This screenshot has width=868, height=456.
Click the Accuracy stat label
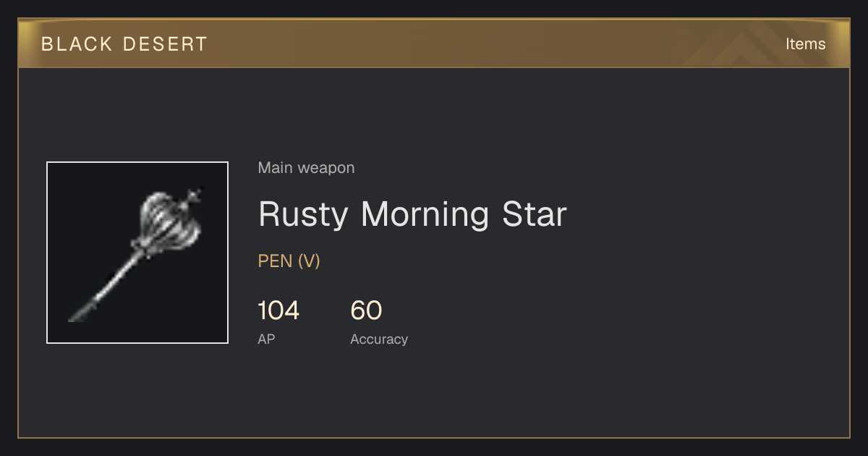379,339
